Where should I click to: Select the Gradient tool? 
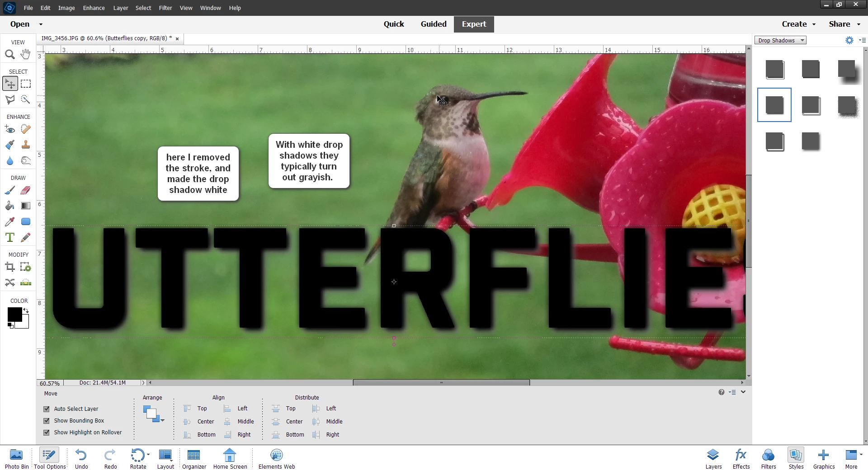click(x=26, y=206)
